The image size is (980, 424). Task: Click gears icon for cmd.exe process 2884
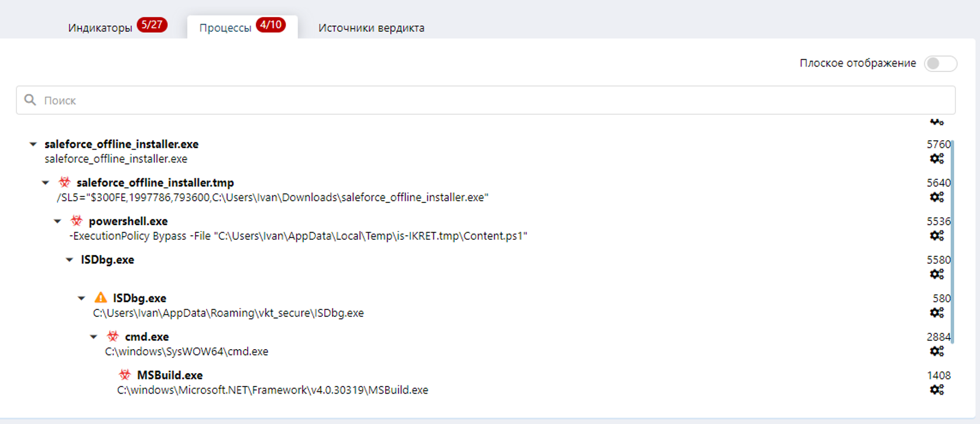point(937,351)
